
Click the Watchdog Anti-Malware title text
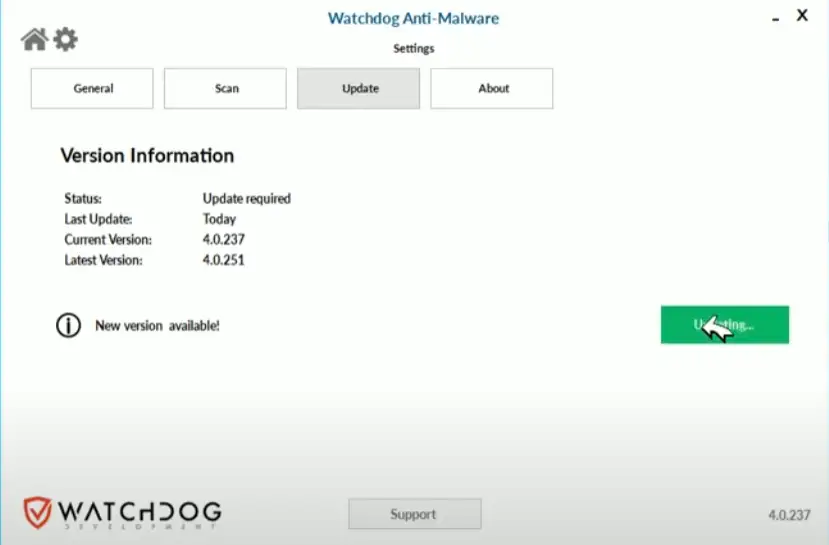[413, 18]
